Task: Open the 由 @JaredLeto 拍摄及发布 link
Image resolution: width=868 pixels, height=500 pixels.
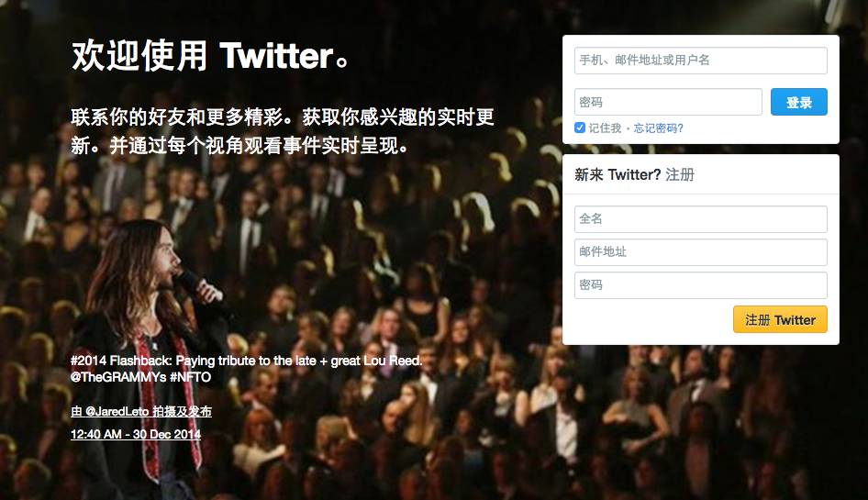Action: (141, 411)
